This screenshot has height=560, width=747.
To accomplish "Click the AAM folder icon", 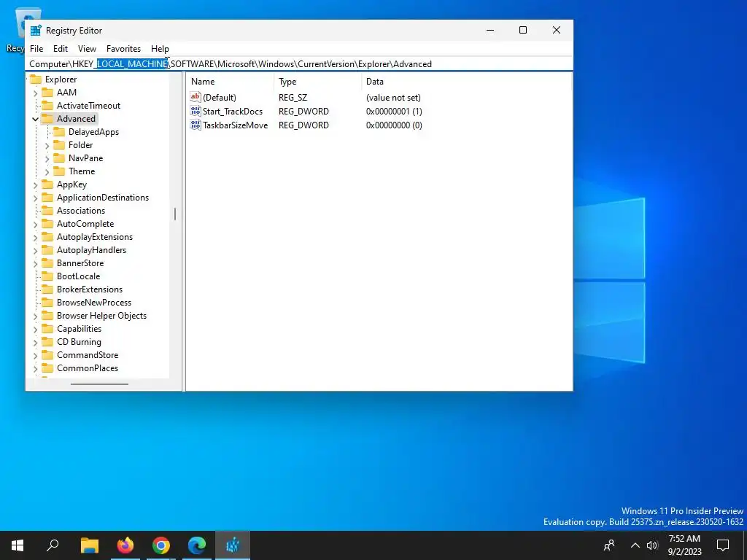I will (x=47, y=92).
